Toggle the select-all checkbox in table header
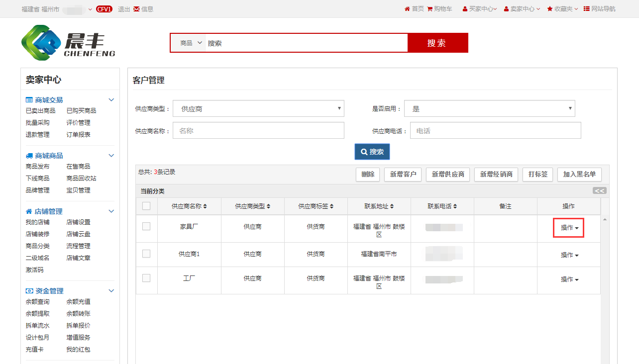The height and width of the screenshot is (364, 639). (146, 206)
